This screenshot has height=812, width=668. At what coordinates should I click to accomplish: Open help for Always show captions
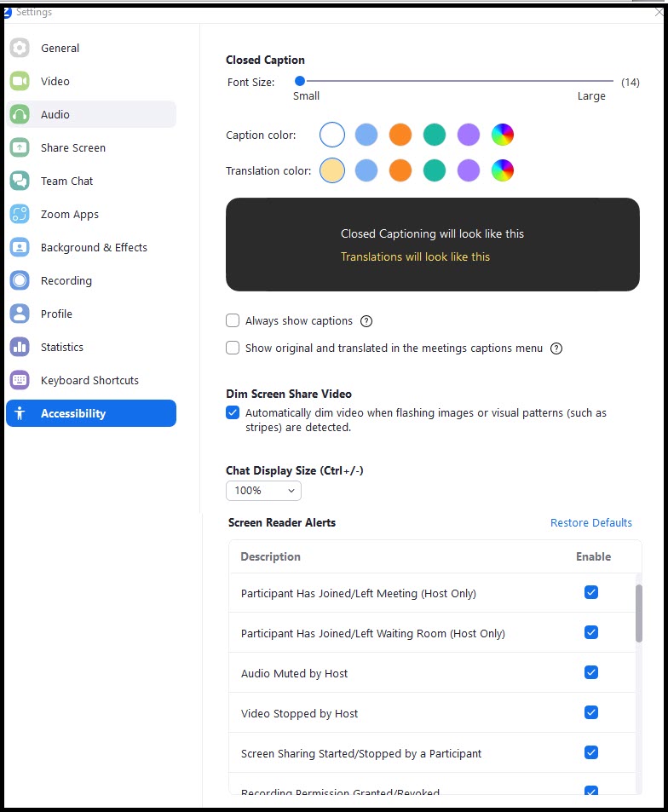click(x=366, y=321)
